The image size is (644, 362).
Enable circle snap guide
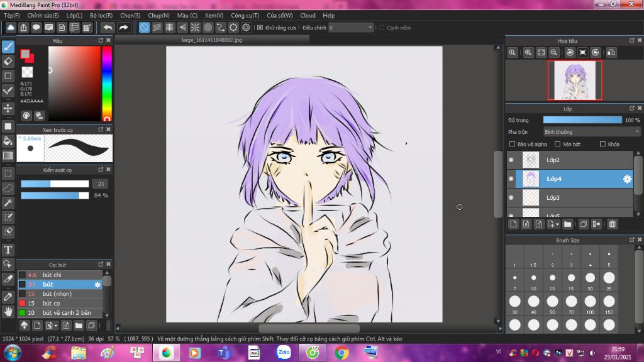[x=208, y=28]
